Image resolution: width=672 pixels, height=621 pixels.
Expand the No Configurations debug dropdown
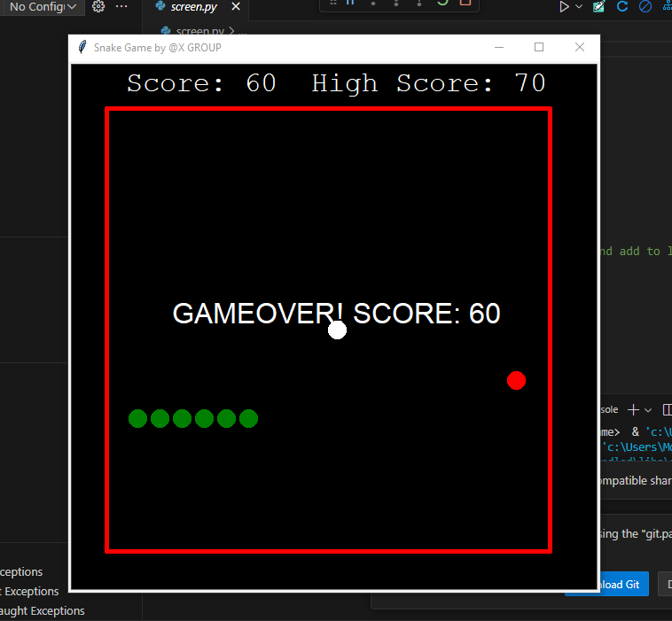click(44, 7)
